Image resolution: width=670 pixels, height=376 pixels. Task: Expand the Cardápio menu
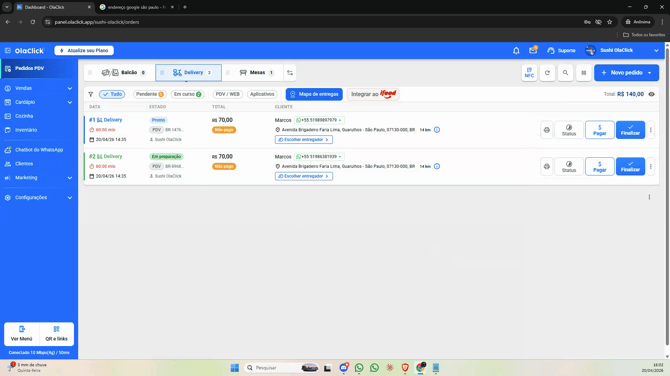pos(38,102)
